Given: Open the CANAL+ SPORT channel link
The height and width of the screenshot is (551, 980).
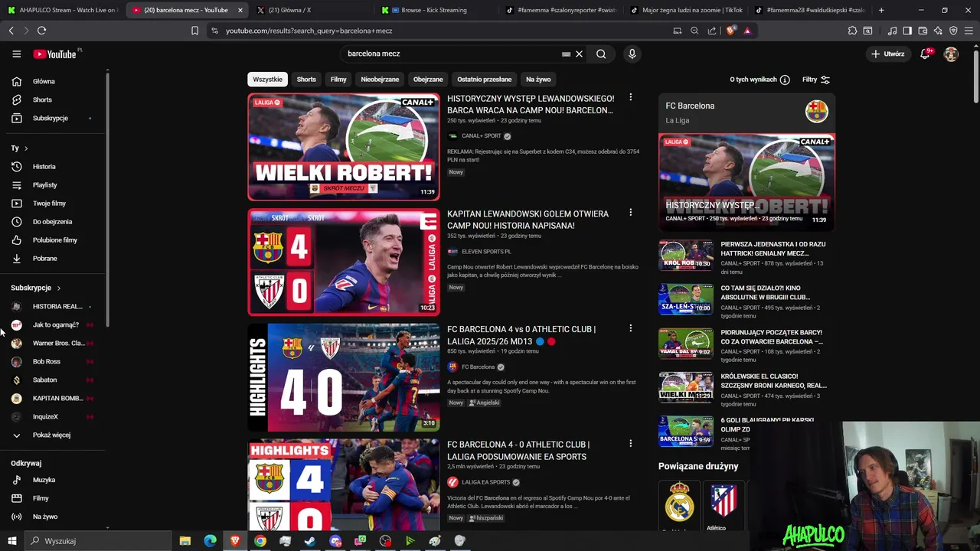Looking at the screenshot, I should (481, 136).
